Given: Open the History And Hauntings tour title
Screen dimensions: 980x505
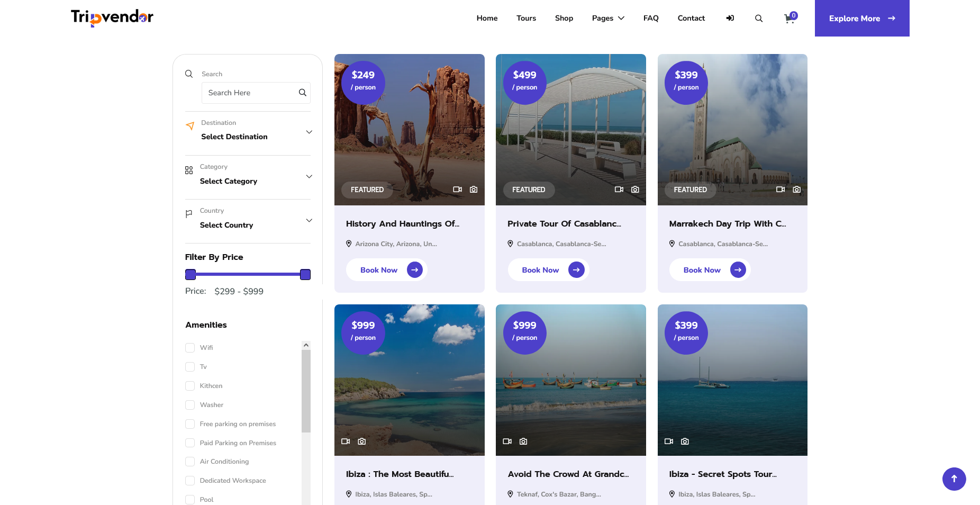Looking at the screenshot, I should (403, 224).
